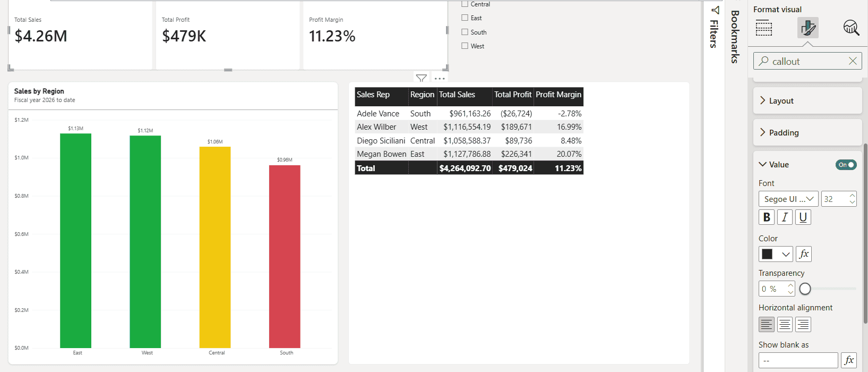The image size is (868, 372).
Task: Select the green West bar
Action: coord(145,242)
